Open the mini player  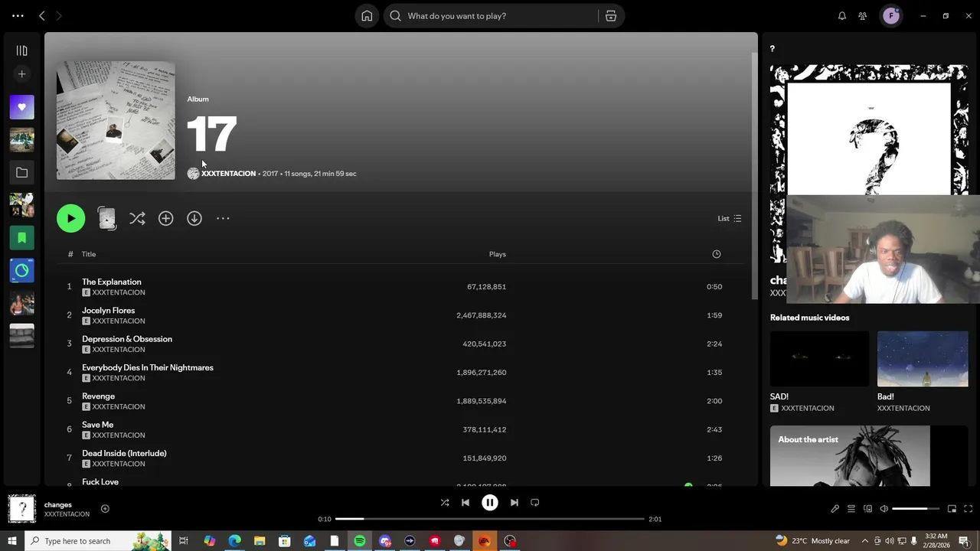(x=952, y=509)
